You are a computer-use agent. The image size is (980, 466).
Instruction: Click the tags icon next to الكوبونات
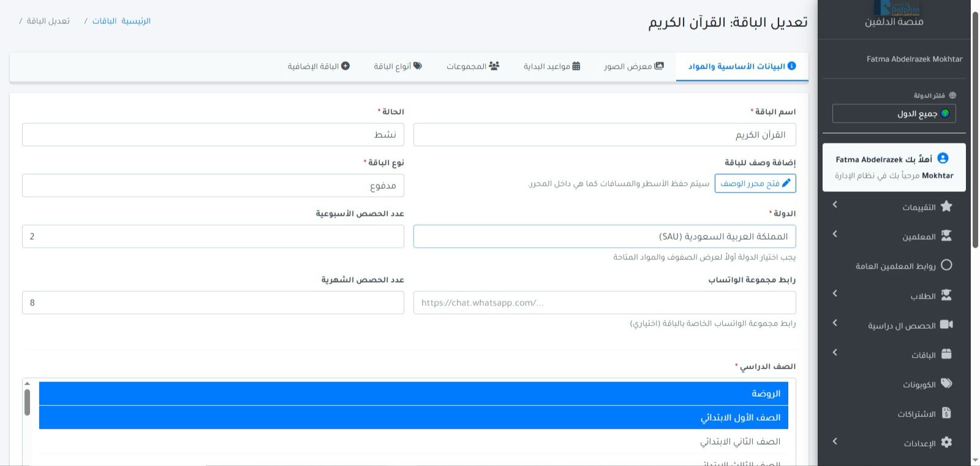(x=946, y=383)
